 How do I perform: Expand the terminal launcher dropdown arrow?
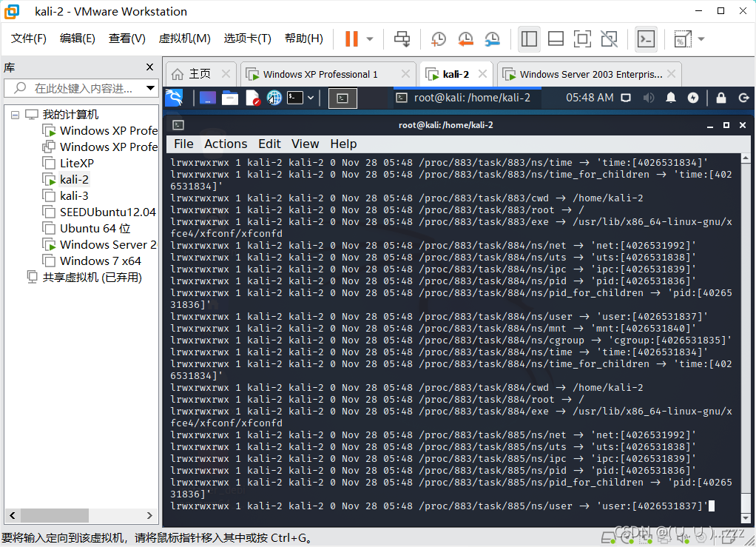click(311, 98)
